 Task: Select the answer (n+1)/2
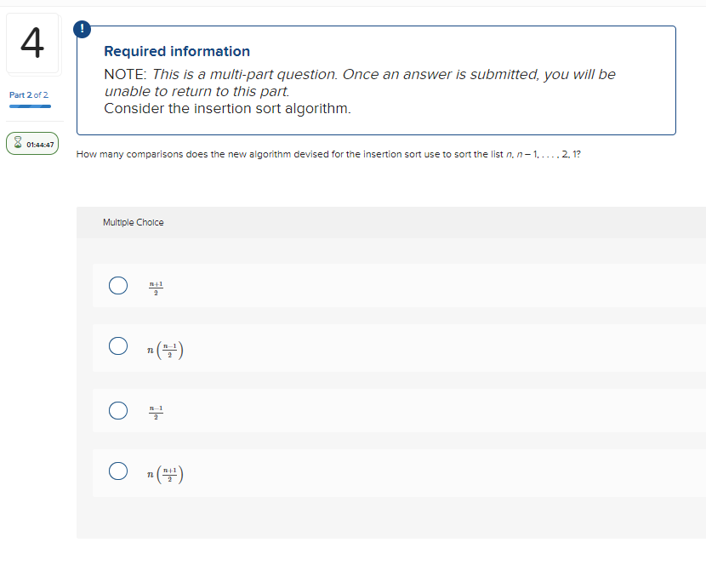pyautogui.click(x=118, y=286)
